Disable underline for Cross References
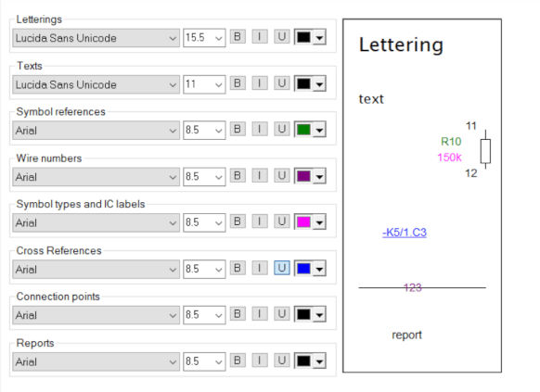This screenshot has height=392, width=540. point(282,268)
